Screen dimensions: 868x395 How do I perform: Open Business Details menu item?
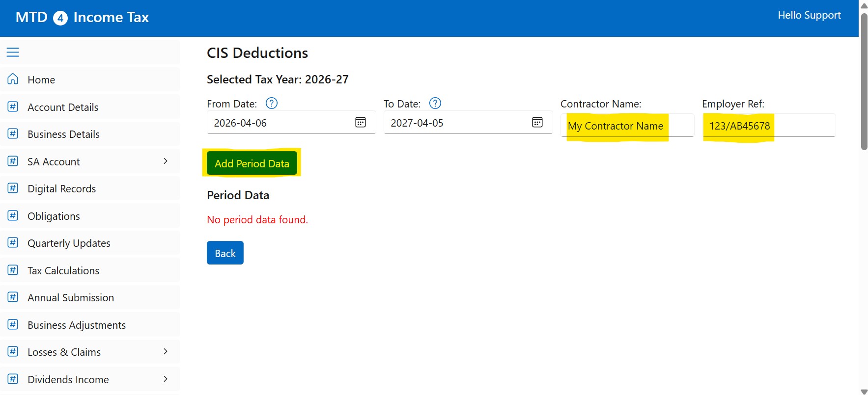click(90, 134)
